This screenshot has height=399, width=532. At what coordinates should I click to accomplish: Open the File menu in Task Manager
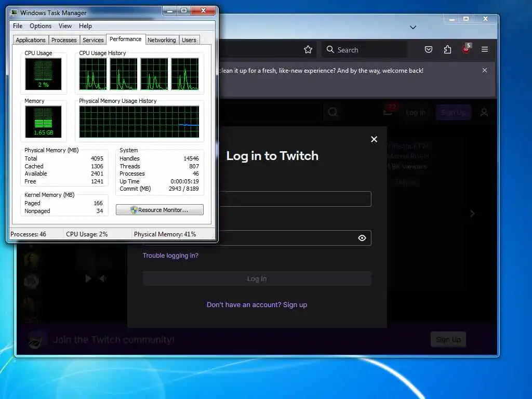coord(18,26)
